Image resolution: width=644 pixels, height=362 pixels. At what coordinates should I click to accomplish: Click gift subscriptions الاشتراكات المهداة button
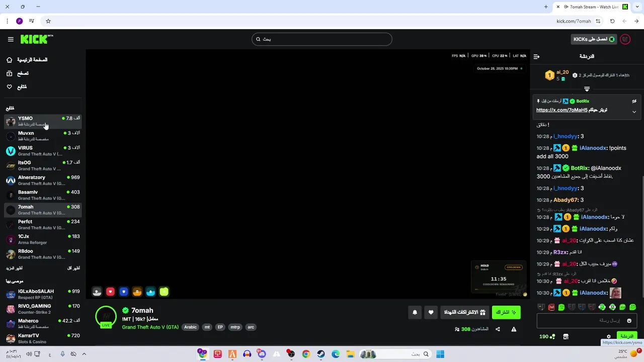[x=464, y=312]
